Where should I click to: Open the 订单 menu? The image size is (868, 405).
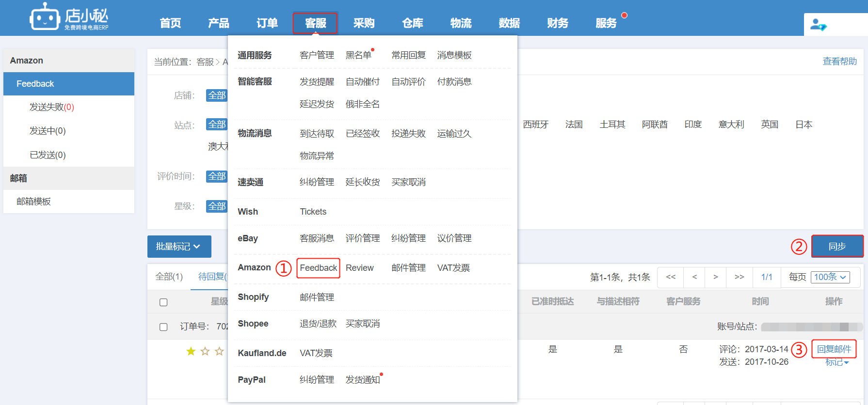(267, 23)
